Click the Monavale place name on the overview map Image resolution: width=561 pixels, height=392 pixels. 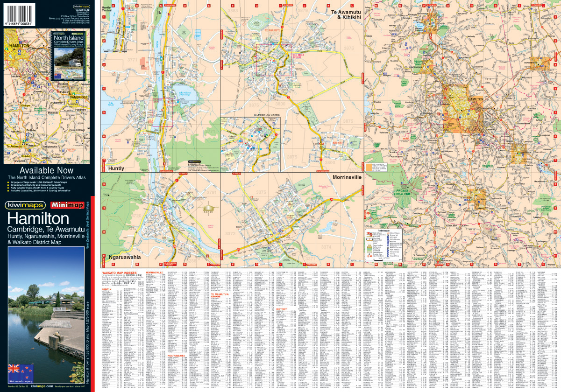54,113
